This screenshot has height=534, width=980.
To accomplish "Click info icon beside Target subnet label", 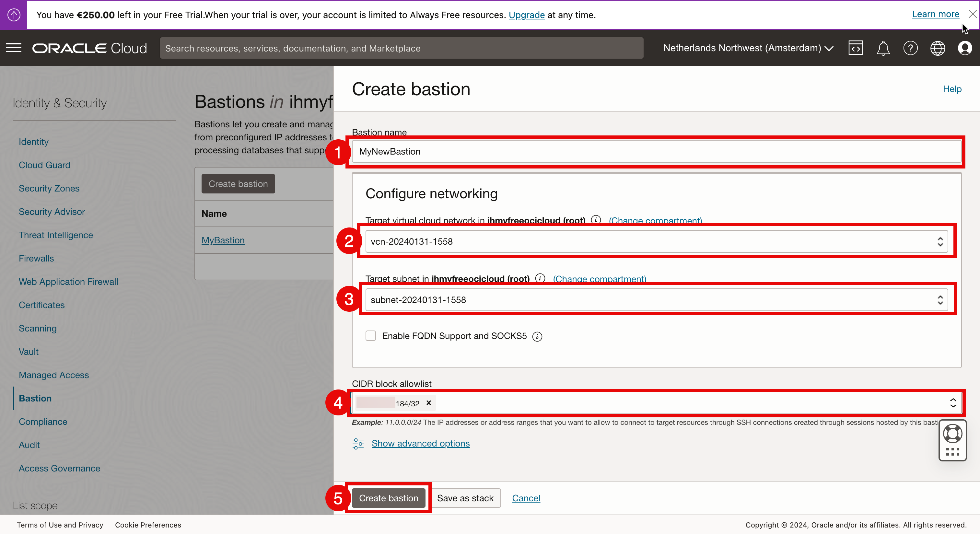I will [x=540, y=278].
